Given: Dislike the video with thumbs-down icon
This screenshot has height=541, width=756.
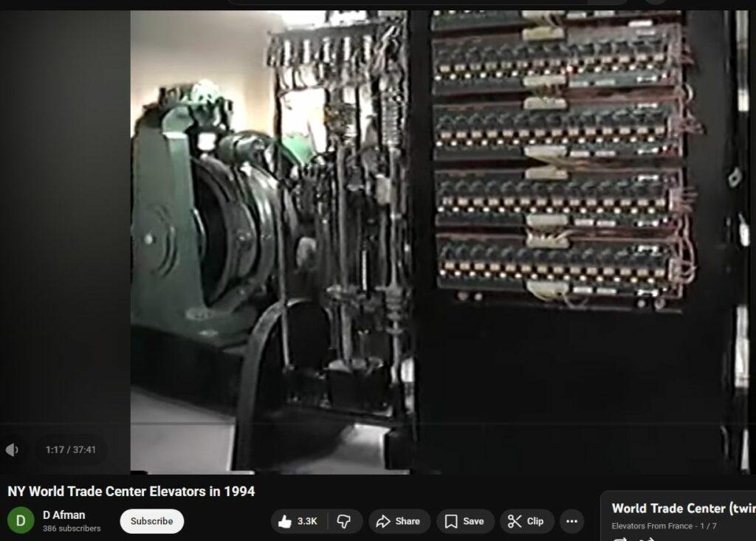Looking at the screenshot, I should [344, 521].
